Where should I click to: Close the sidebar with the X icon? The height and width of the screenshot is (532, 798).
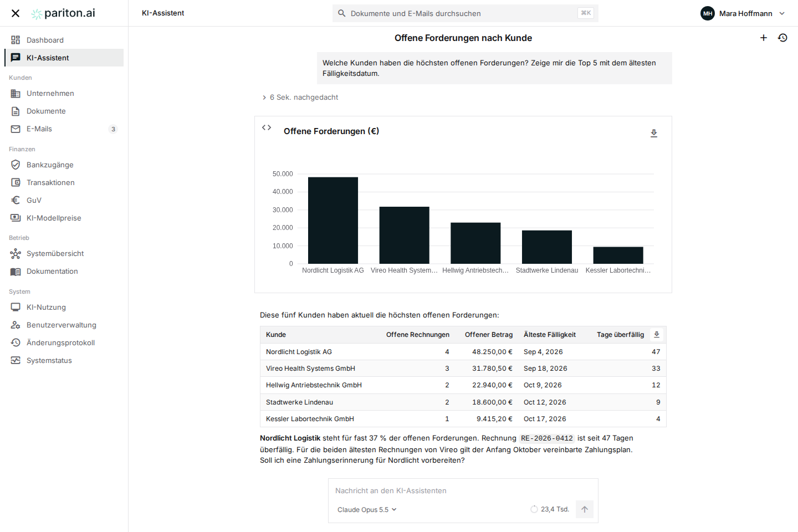[x=16, y=13]
